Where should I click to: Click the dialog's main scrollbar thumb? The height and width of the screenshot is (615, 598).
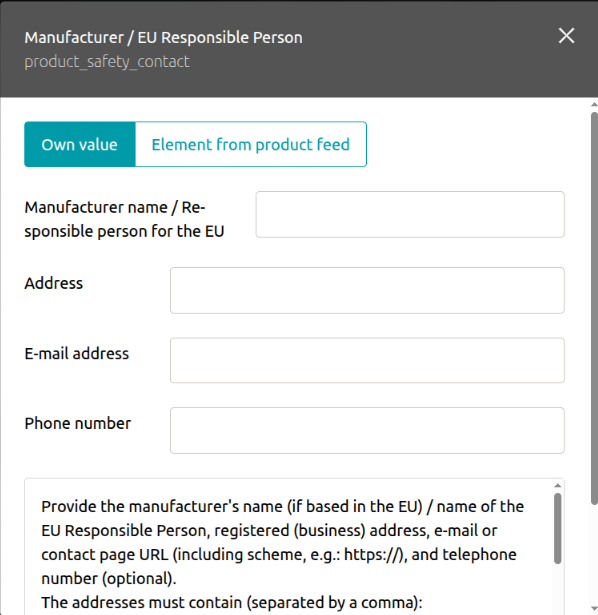pos(594,308)
